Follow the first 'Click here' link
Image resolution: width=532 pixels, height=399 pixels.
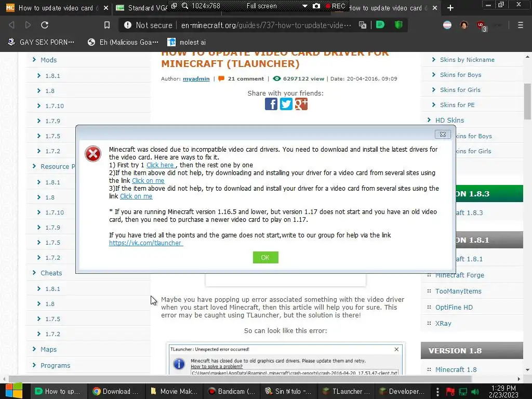point(161,165)
